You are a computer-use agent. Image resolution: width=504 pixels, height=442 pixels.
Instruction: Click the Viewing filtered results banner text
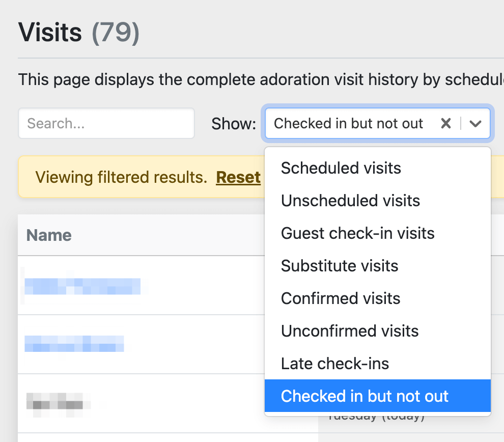121,177
